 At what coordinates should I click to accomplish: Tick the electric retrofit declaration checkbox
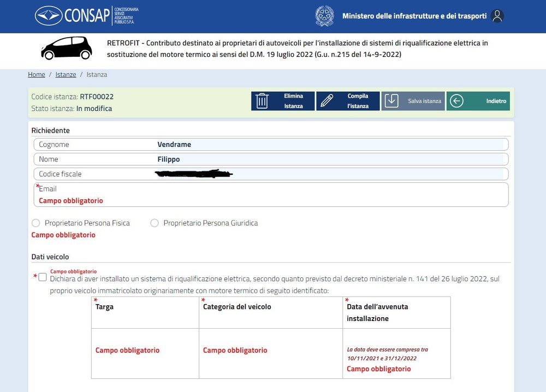tap(43, 277)
